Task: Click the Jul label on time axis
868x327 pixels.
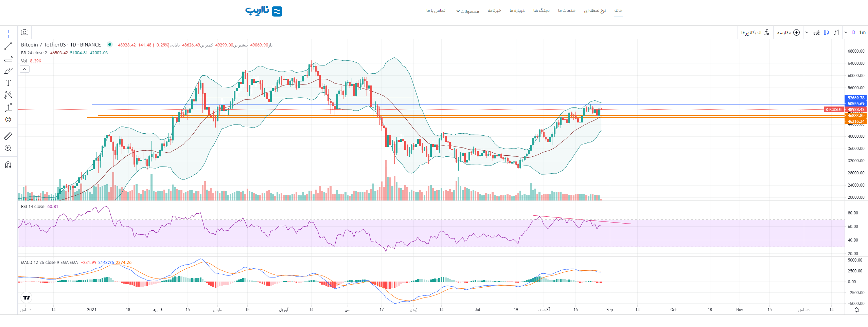Action: pos(477,310)
